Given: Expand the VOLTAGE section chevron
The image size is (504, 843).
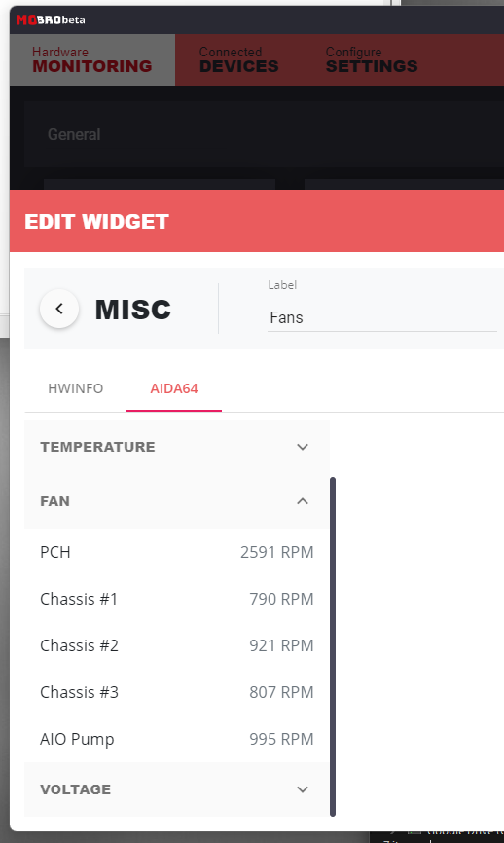Looking at the screenshot, I should [303, 789].
